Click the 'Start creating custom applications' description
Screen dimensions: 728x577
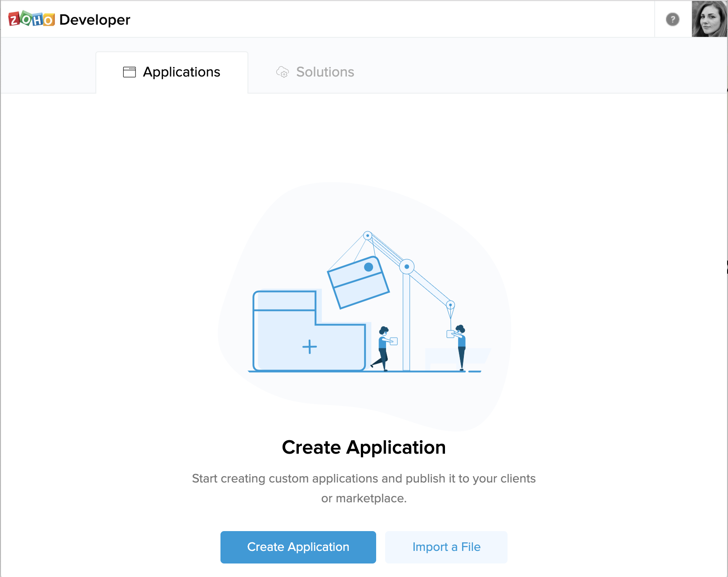click(x=364, y=488)
